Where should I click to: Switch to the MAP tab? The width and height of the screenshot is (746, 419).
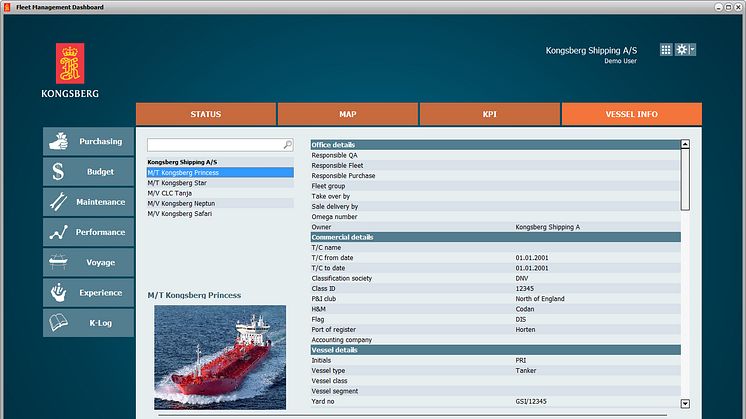(348, 114)
